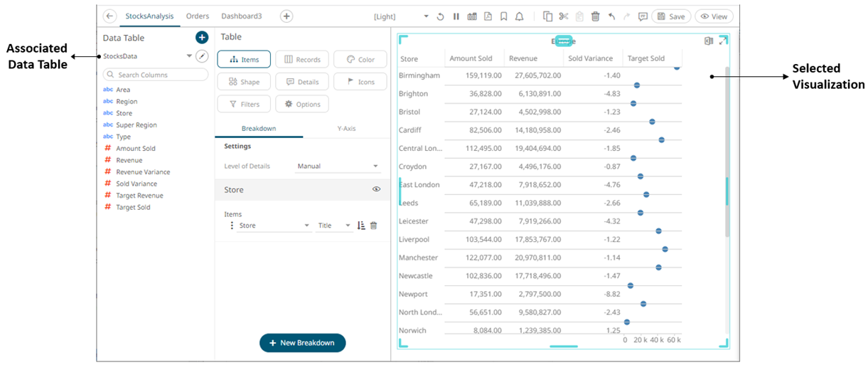
Task: Click the scissors cut icon
Action: [x=564, y=16]
